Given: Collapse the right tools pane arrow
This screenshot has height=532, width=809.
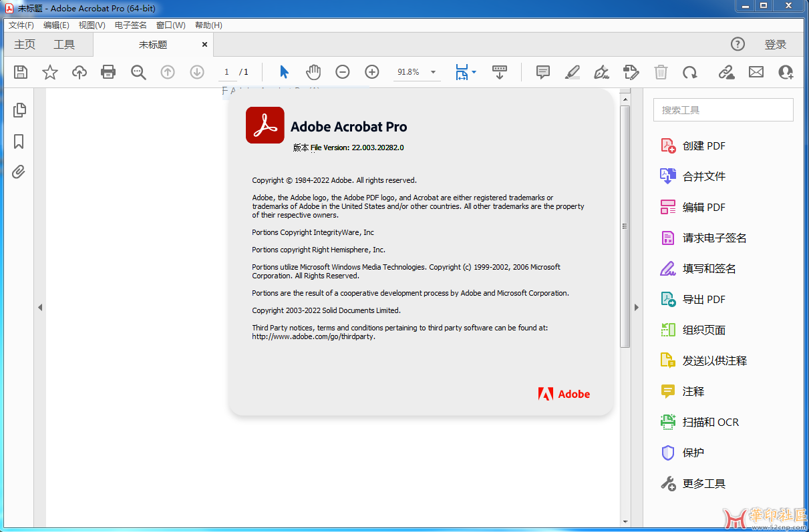Looking at the screenshot, I should point(636,308).
